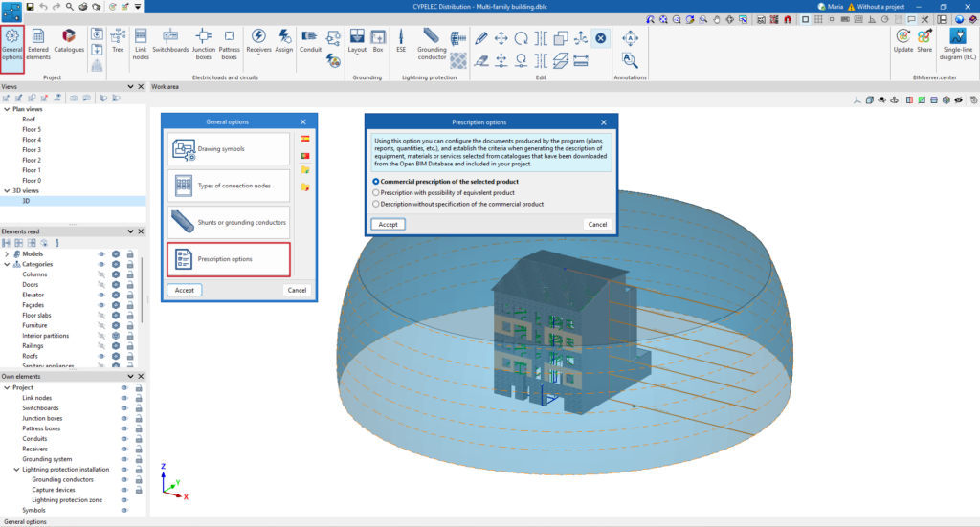Collapse the Lightning protection installation node

[16, 470]
